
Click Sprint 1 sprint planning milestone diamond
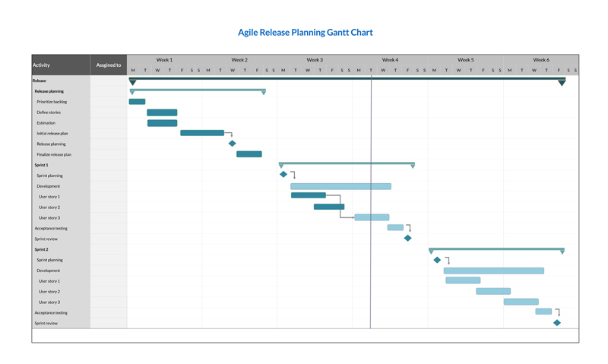click(283, 175)
